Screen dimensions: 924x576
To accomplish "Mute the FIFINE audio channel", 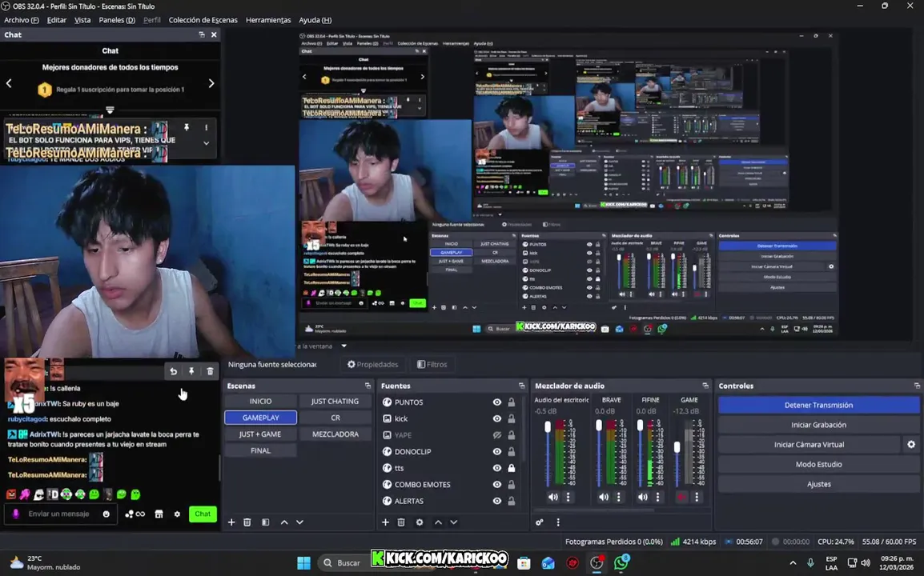I will (643, 497).
